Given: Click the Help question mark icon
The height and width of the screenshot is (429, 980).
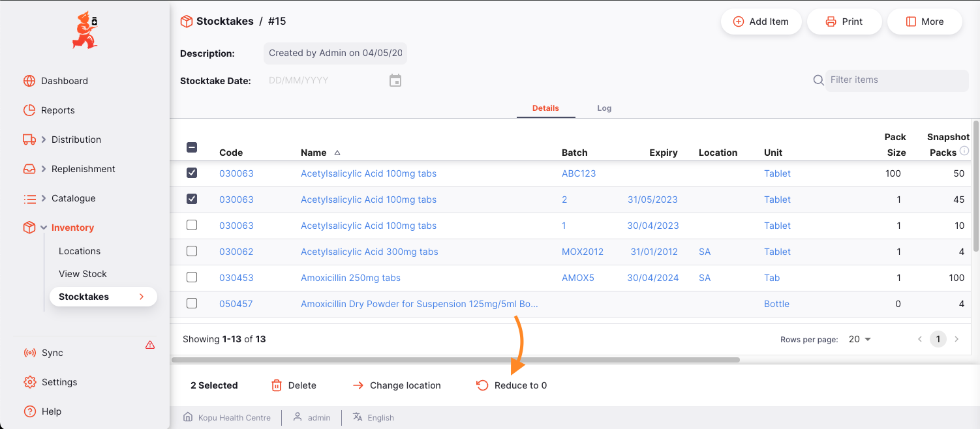Looking at the screenshot, I should [x=29, y=411].
